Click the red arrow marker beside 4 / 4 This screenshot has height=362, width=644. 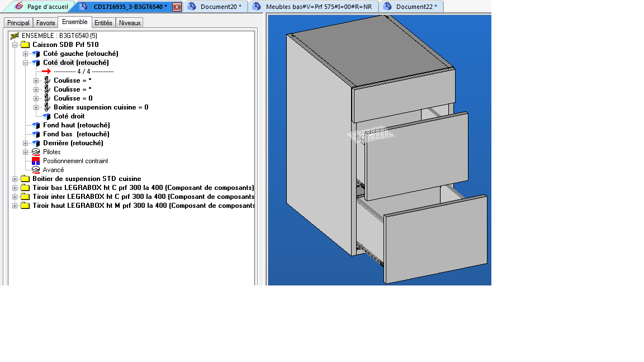pyautogui.click(x=46, y=72)
